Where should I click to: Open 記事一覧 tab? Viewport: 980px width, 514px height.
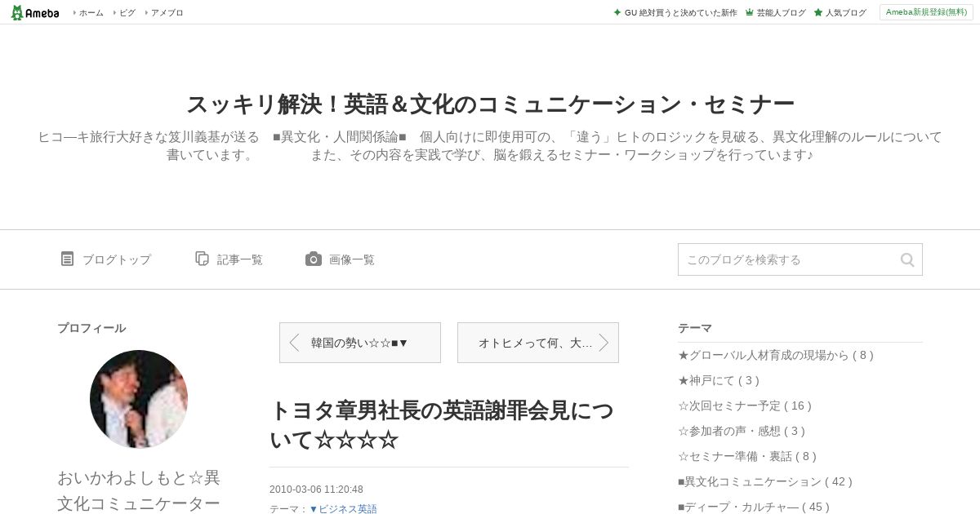(240, 259)
